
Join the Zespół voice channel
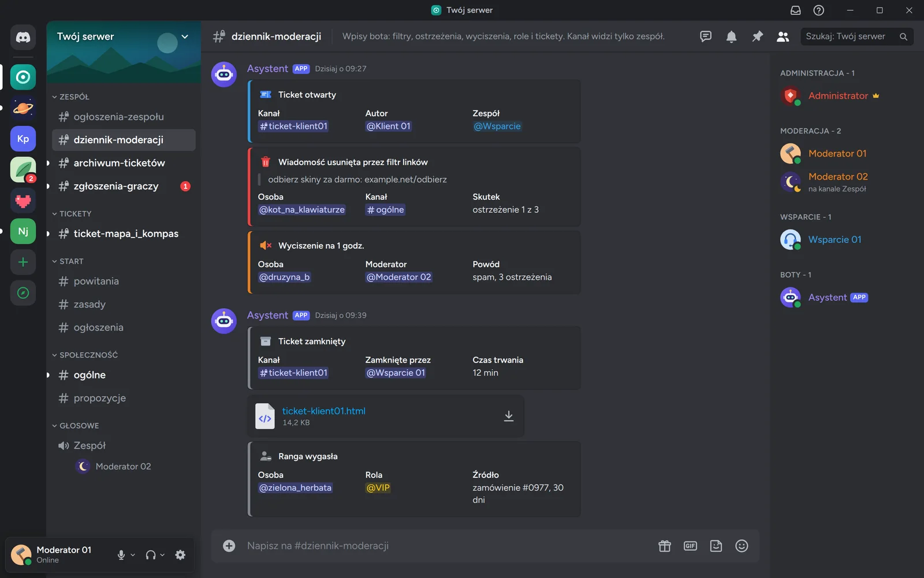click(124, 446)
